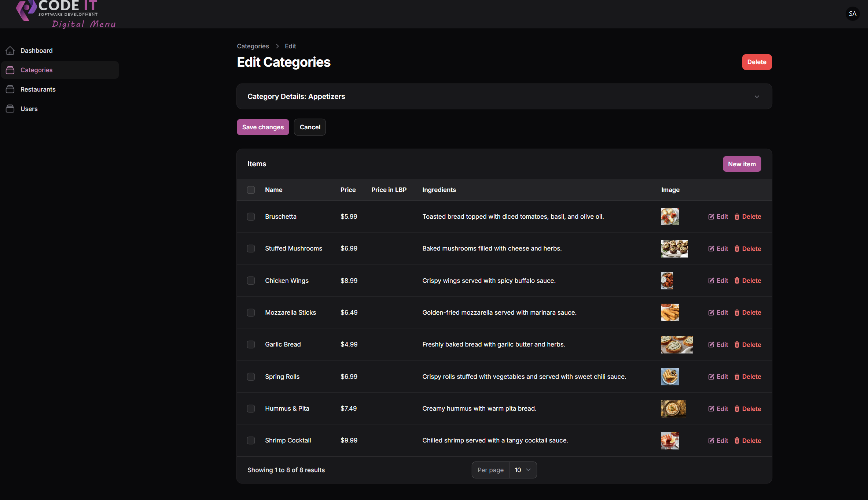Viewport: 868px width, 500px height.
Task: Click the pencil edit icon for Bruschetta
Action: (711, 217)
